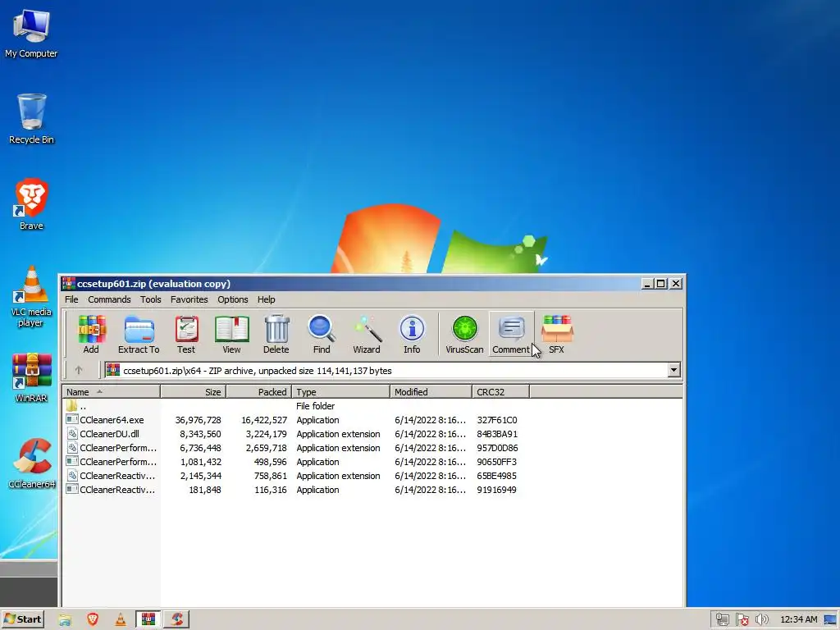Click the Start button
Viewport: 840px width, 630px height.
click(23, 619)
